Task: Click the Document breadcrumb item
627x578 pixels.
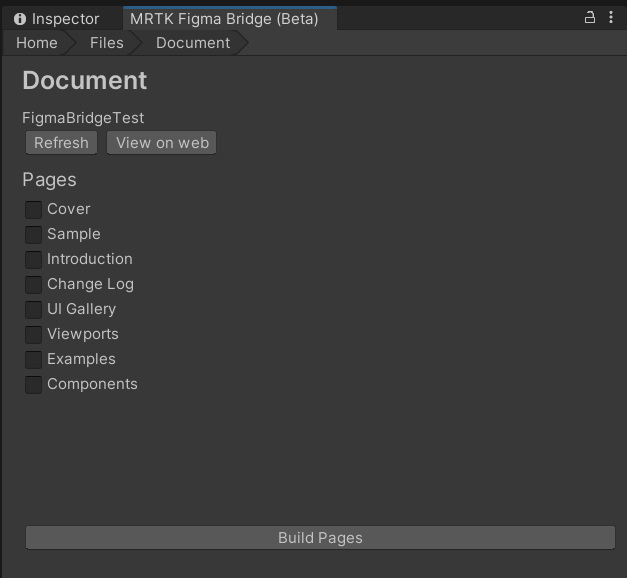Action: 193,43
